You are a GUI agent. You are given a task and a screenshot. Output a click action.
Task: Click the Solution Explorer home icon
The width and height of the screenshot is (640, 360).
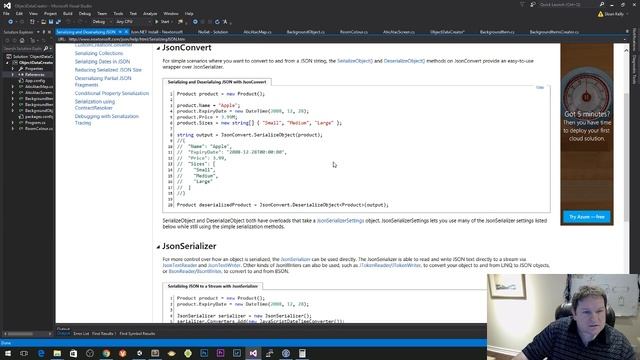tap(22, 41)
